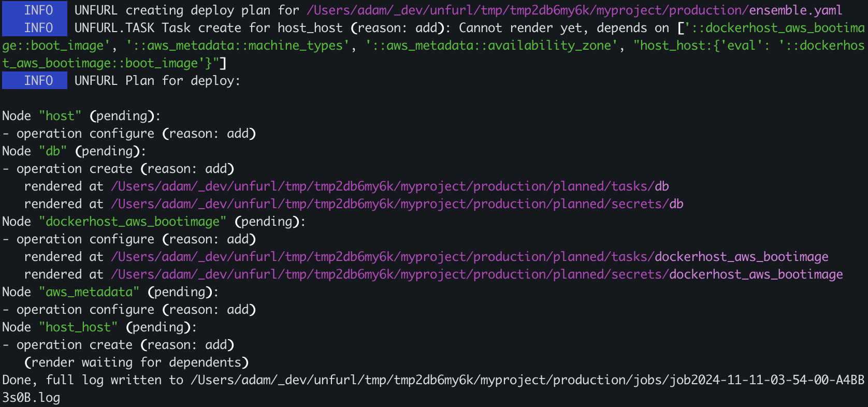Click the "dockerhost_aws_bootimage" node name
The height and width of the screenshot is (407, 868).
133,222
